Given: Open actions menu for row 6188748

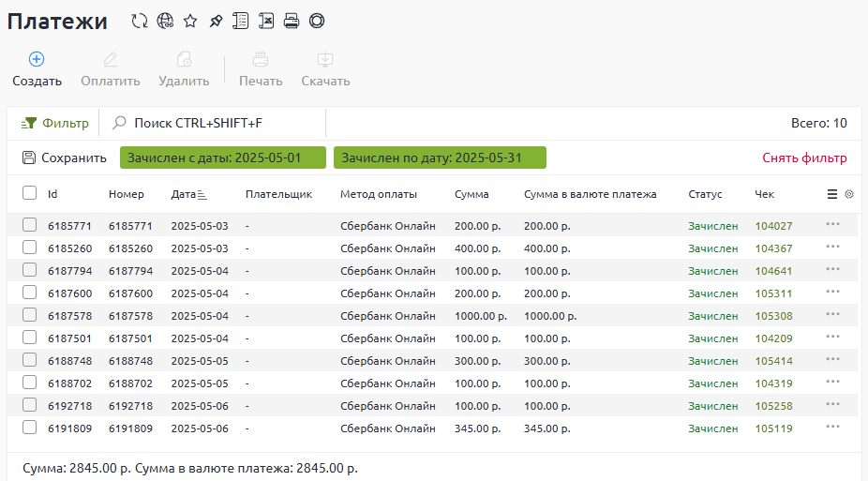Looking at the screenshot, I should point(832,359).
